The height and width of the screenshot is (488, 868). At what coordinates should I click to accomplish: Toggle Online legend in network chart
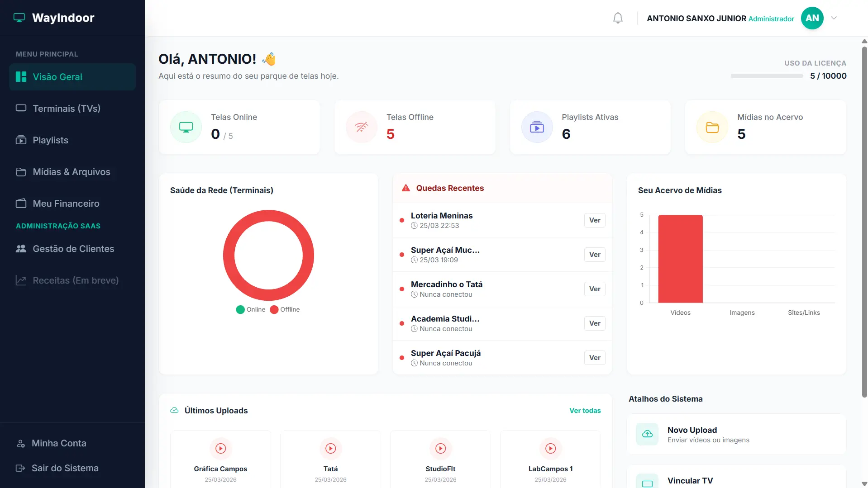coord(251,309)
